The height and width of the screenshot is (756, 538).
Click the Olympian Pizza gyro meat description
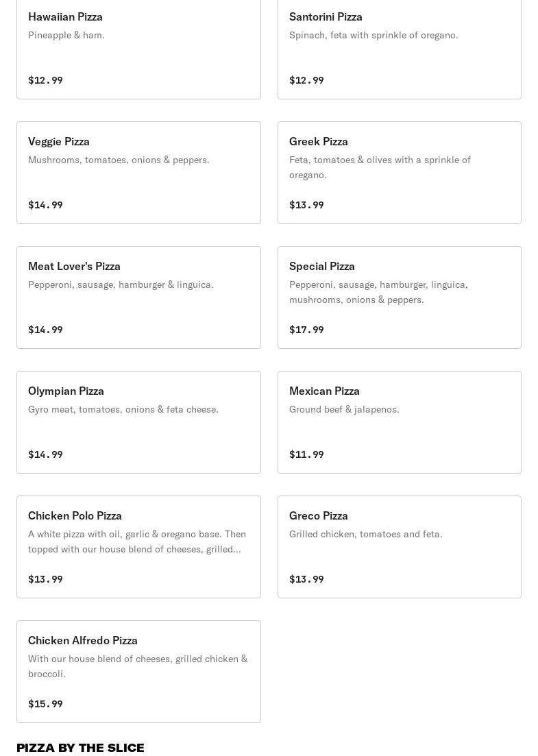tap(123, 409)
